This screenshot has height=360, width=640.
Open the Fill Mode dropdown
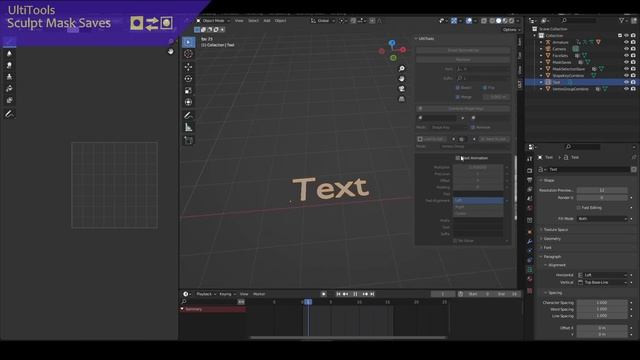(x=602, y=219)
